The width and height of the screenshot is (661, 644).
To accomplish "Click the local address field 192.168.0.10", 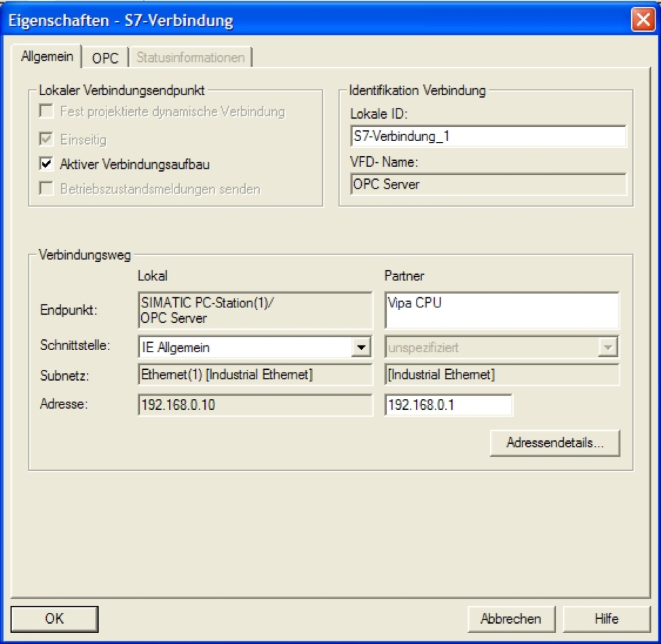I will pos(254,406).
